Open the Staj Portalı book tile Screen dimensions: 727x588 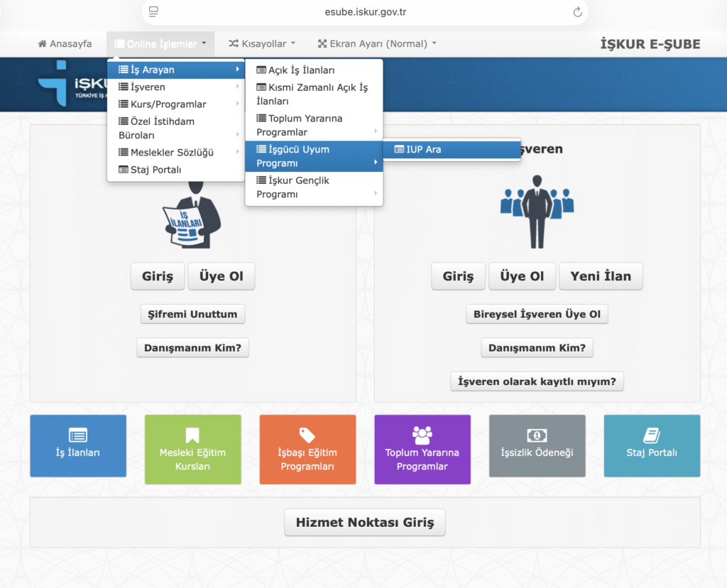pos(652,445)
